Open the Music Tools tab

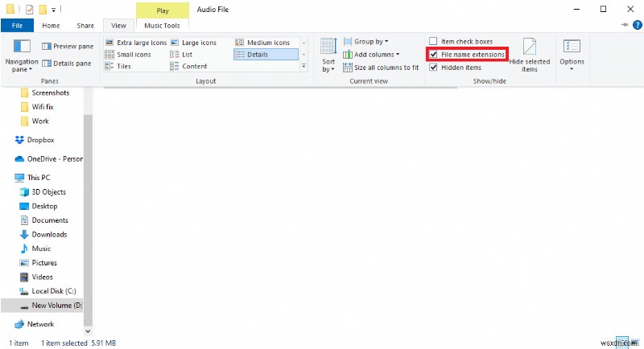coord(163,26)
